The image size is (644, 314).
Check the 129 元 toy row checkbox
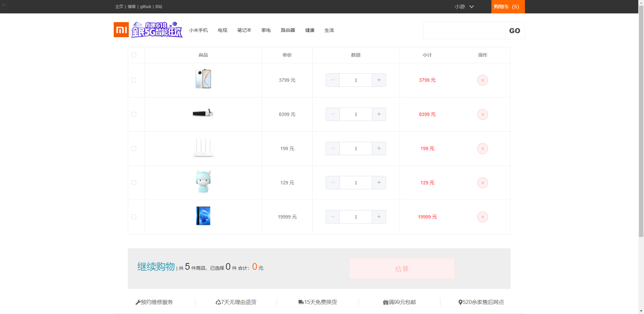pyautogui.click(x=134, y=183)
